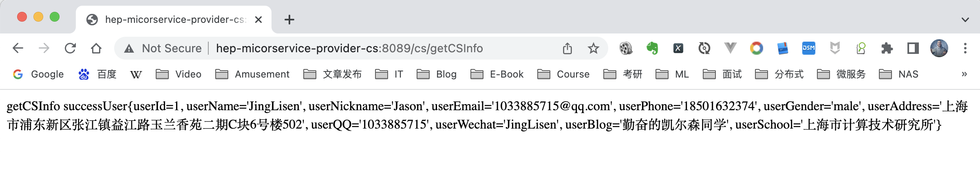980x169 pixels.
Task: Open the Synology DSM extension
Action: (808, 48)
